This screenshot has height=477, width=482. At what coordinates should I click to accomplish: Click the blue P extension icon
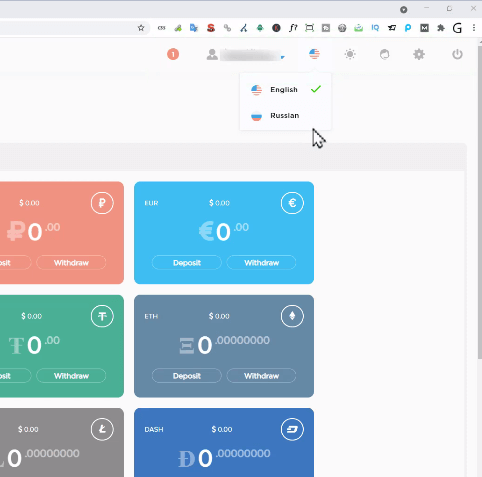[x=408, y=28]
